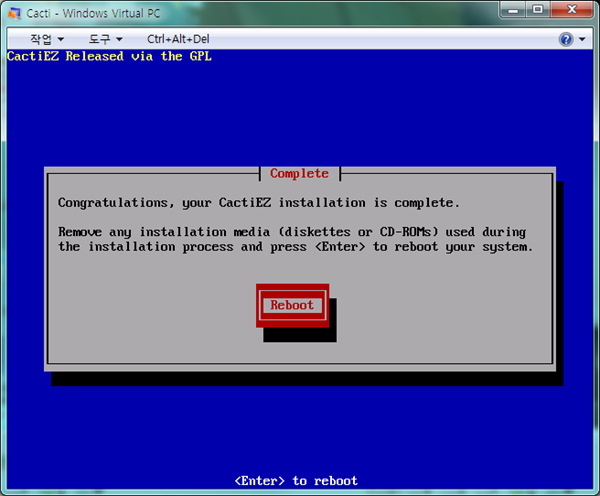Expand the help dropdown arrow

click(582, 39)
